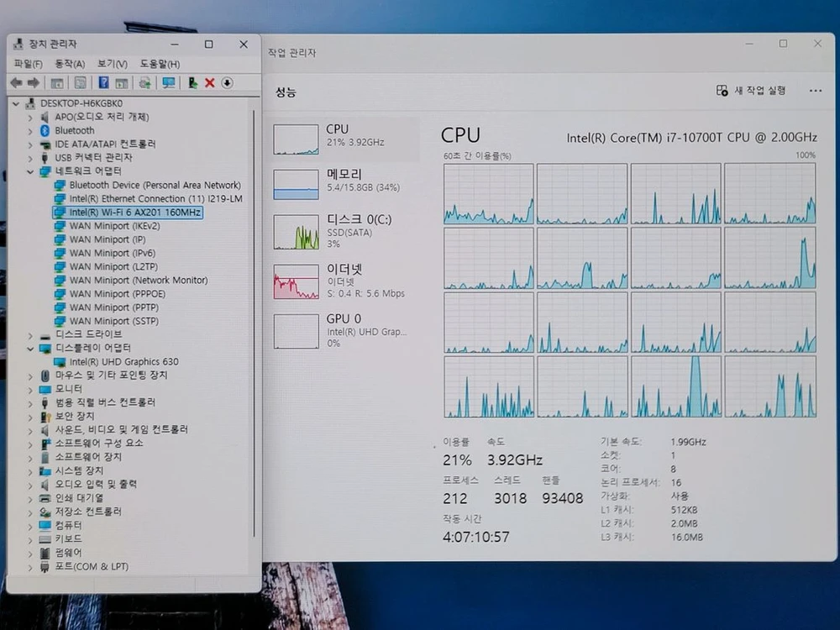Select the 시스템 장치 row
Screen dimensions: 840x630
(79, 471)
